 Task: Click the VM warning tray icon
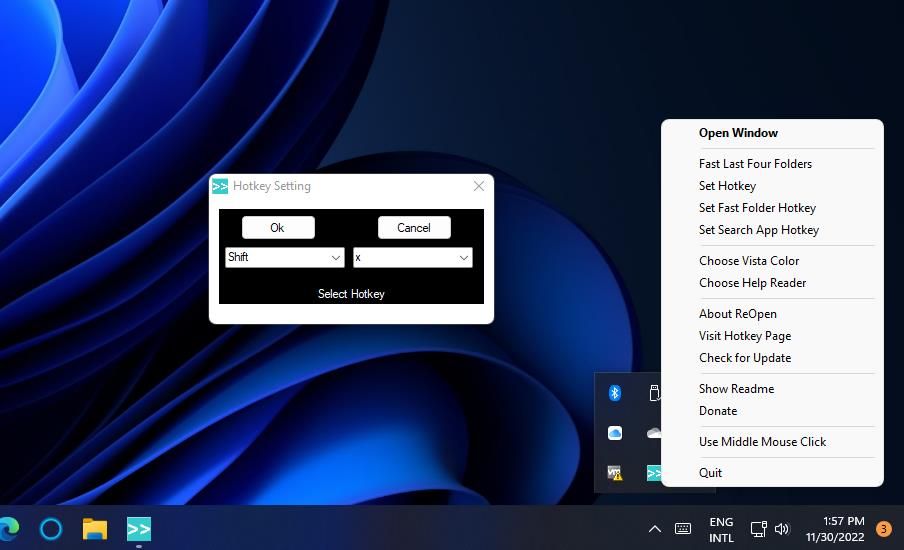615,473
